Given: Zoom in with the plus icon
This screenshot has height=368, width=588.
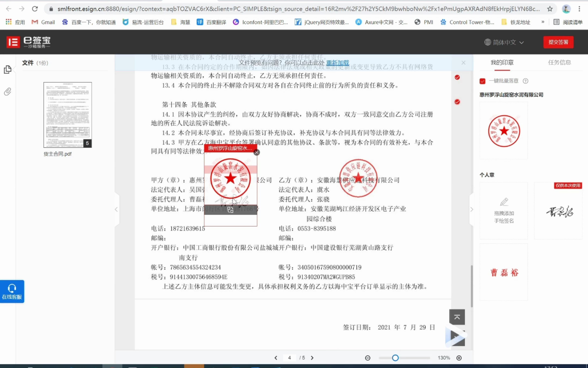Looking at the screenshot, I should coord(459,358).
